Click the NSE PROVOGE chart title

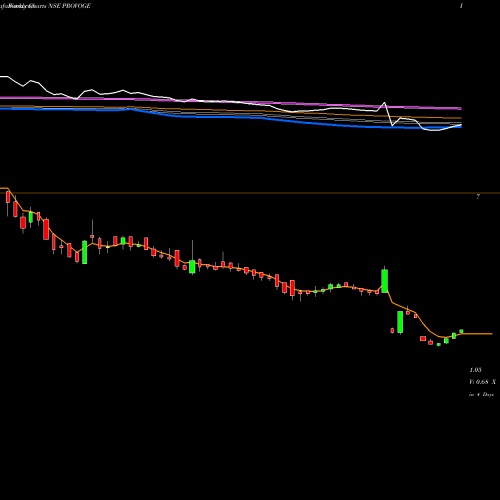(x=45, y=6)
